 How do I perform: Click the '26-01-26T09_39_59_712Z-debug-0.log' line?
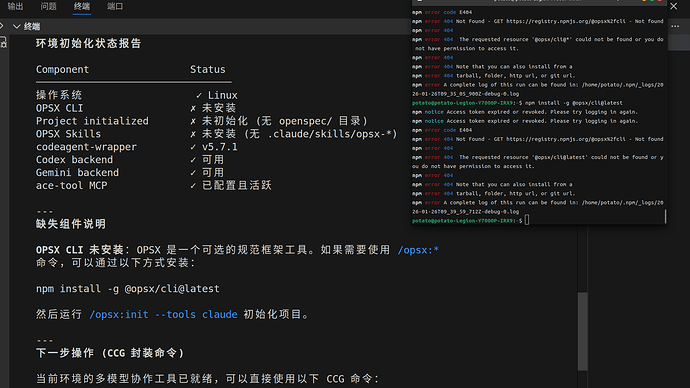pos(466,212)
